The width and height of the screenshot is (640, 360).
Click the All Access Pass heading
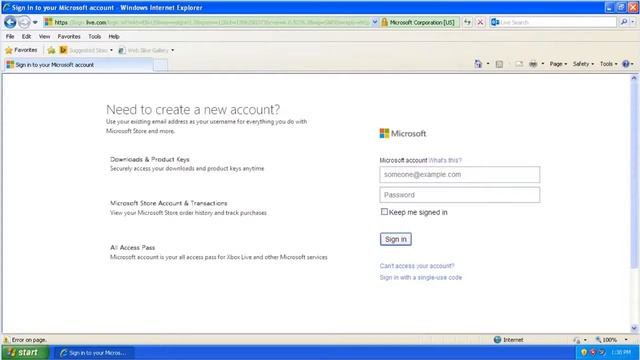click(x=132, y=247)
